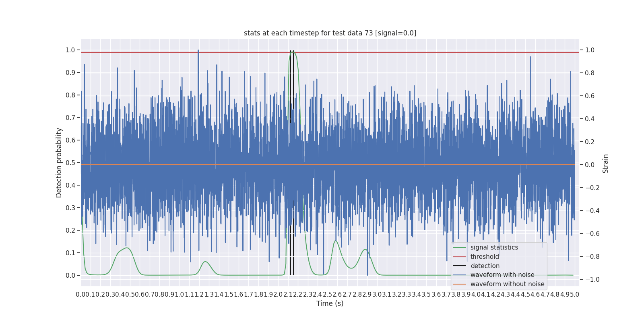
Task: Select the 'Detection probability' y-axis label
Action: pyautogui.click(x=59, y=163)
